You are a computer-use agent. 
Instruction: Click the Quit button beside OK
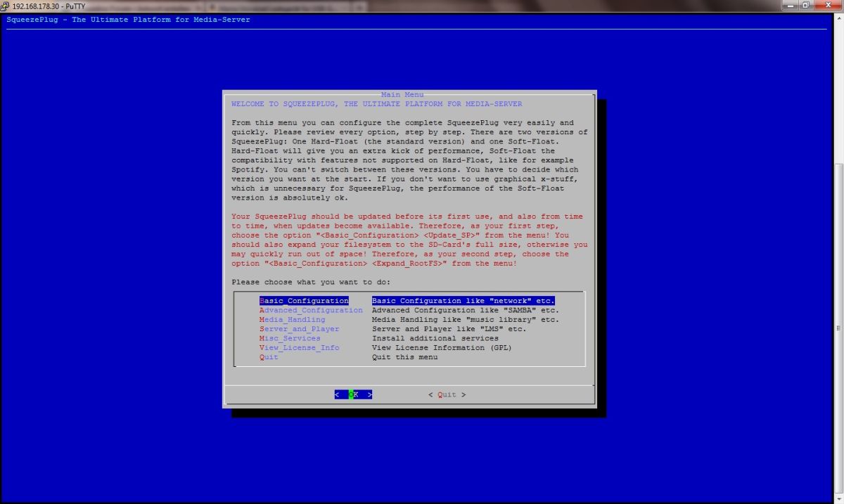447,395
